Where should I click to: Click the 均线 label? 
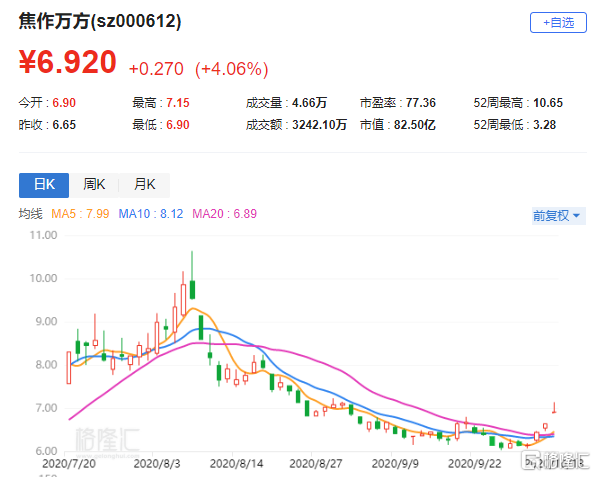pos(30,214)
